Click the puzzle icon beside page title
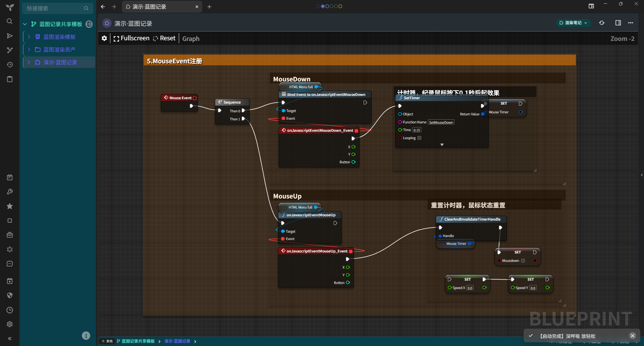This screenshot has height=346, width=644. click(107, 23)
